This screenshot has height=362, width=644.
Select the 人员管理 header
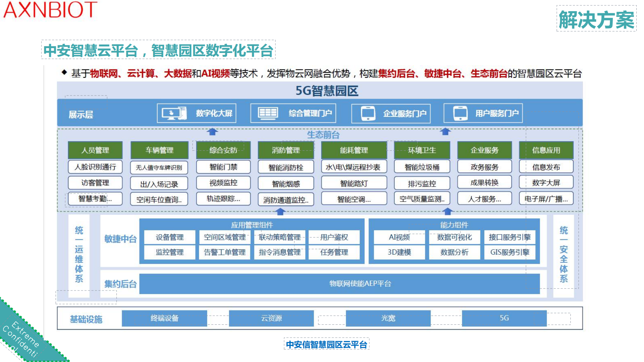[x=95, y=150]
